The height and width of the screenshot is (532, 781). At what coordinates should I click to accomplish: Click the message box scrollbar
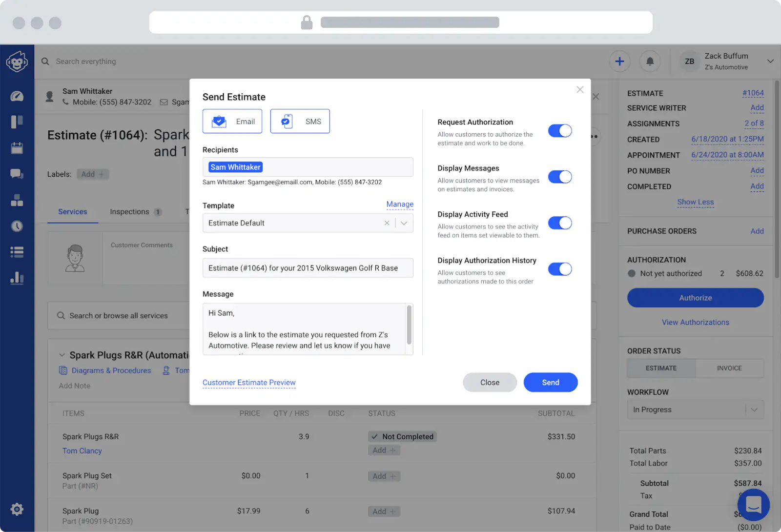tap(409, 325)
